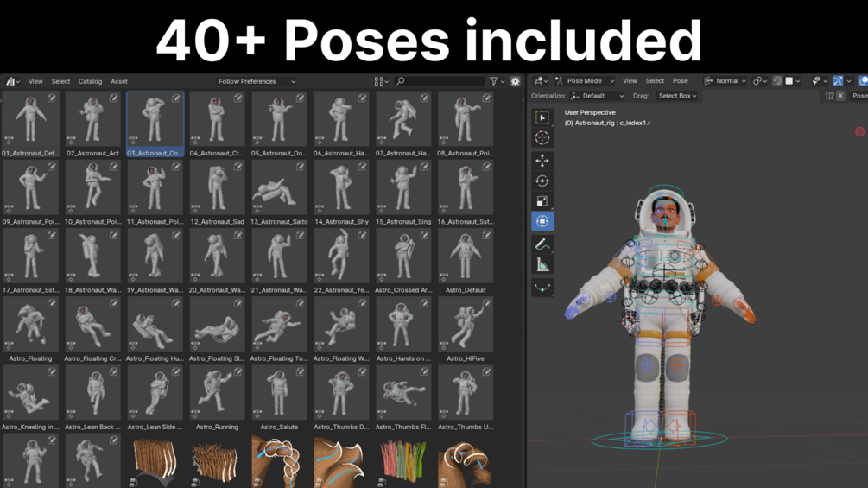Select the Rotate tool icon

pos(542,181)
